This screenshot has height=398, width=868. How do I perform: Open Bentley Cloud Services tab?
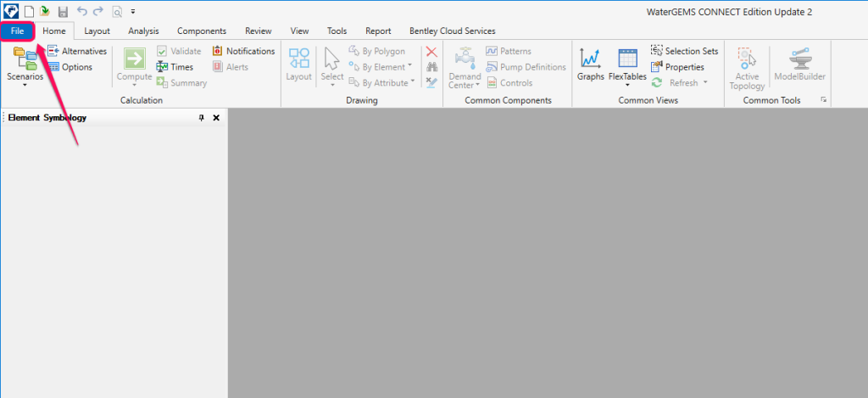point(453,31)
